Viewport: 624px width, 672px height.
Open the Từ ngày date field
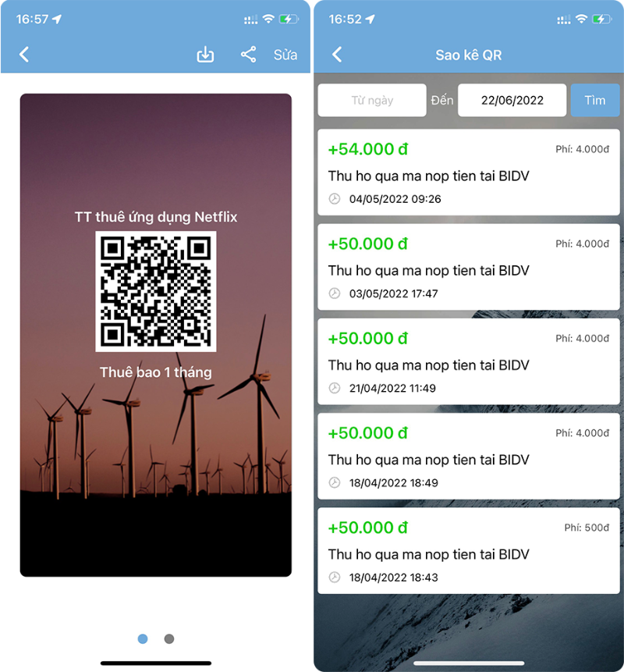tap(372, 100)
